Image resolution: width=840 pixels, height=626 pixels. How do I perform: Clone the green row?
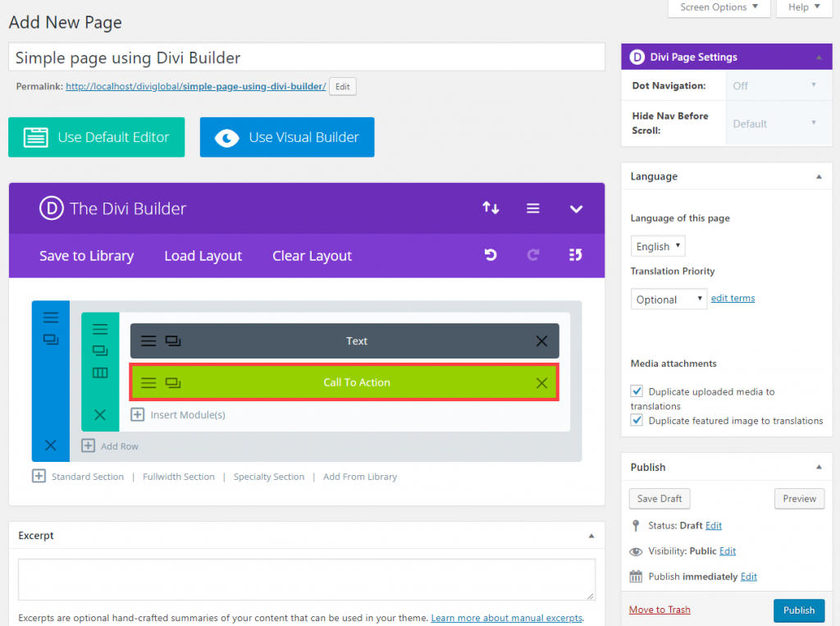(100, 351)
